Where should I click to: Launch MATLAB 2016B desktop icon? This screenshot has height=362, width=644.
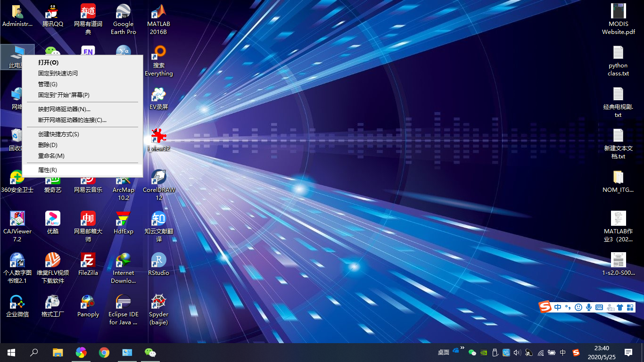pos(159,19)
